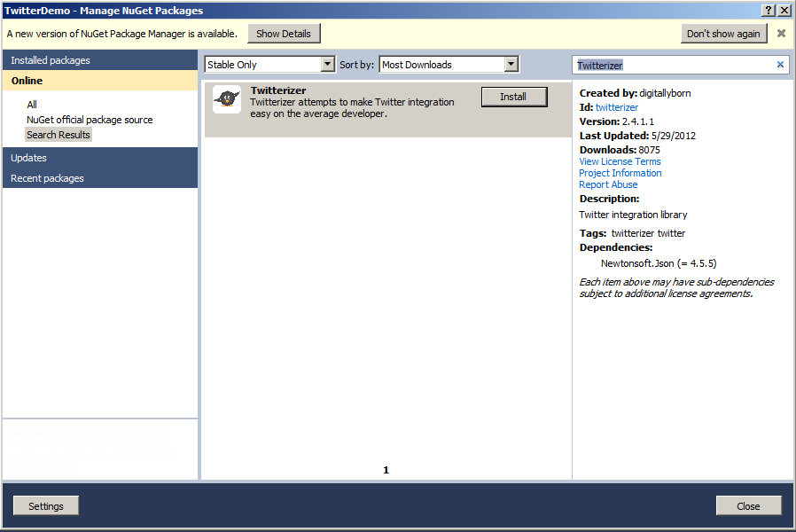The height and width of the screenshot is (532, 796).
Task: Open the dialog help question mark
Action: pyautogui.click(x=769, y=10)
